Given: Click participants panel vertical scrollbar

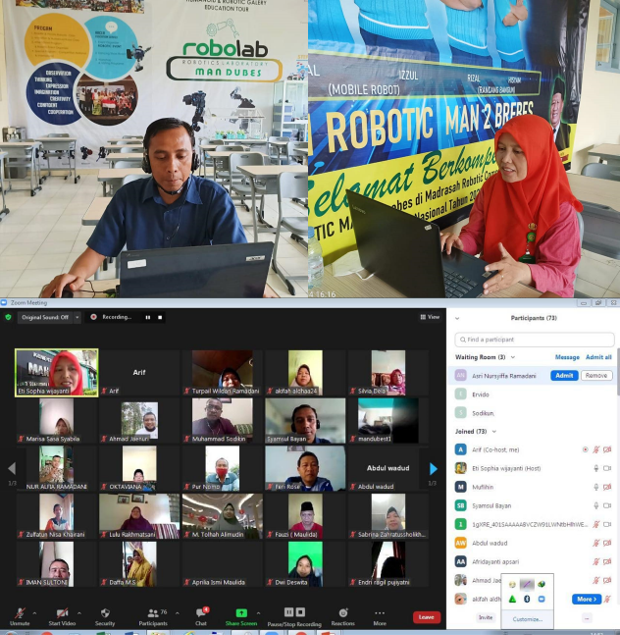Looking at the screenshot, I should pyautogui.click(x=618, y=372).
